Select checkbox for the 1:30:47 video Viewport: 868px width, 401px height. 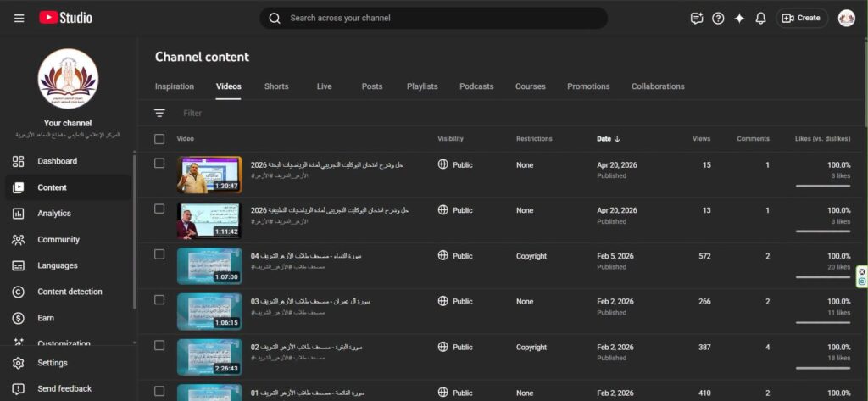[x=159, y=164]
